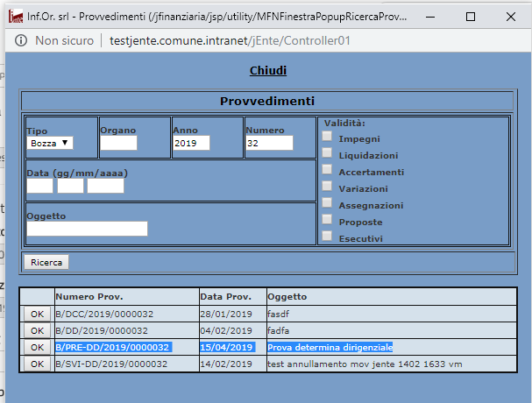Check the Esecutivi validity box

click(327, 237)
